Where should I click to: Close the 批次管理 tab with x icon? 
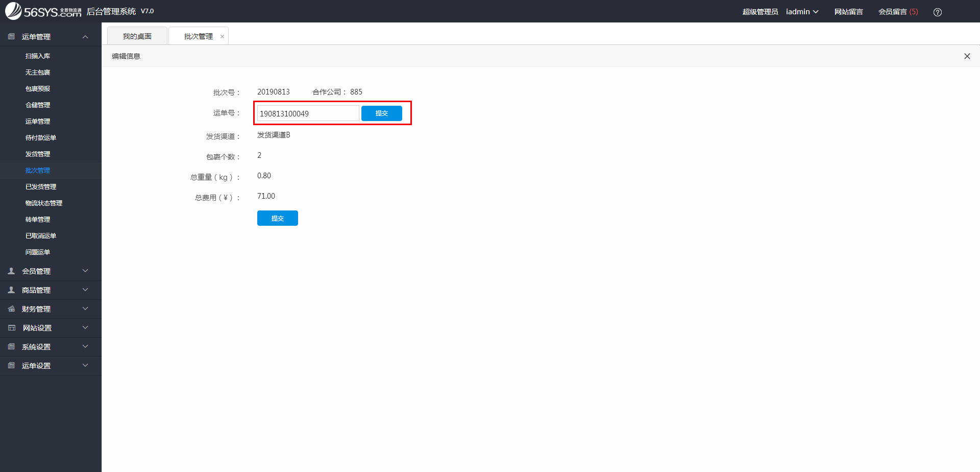[222, 37]
